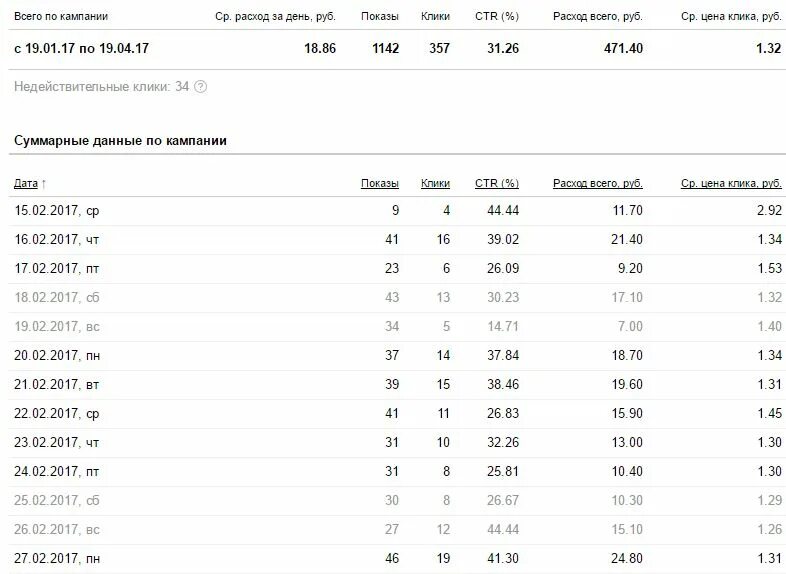Toggle date sort arrow next to Дата
Viewport: 786px width, 574px height.
click(44, 184)
